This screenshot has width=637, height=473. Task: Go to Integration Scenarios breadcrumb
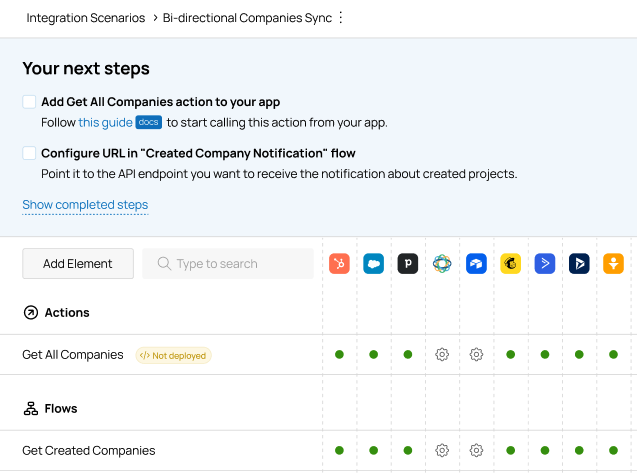pyautogui.click(x=86, y=18)
